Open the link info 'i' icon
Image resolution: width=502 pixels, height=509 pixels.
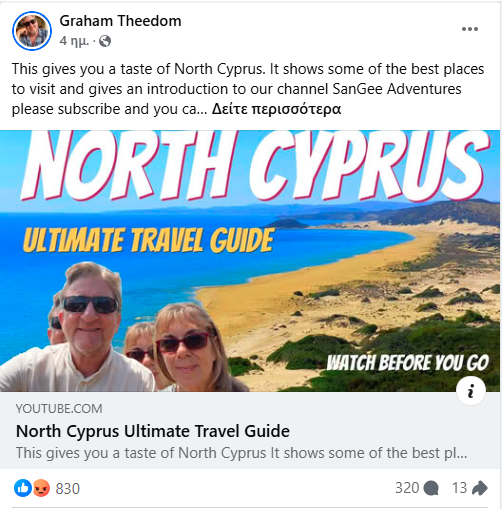click(x=471, y=391)
